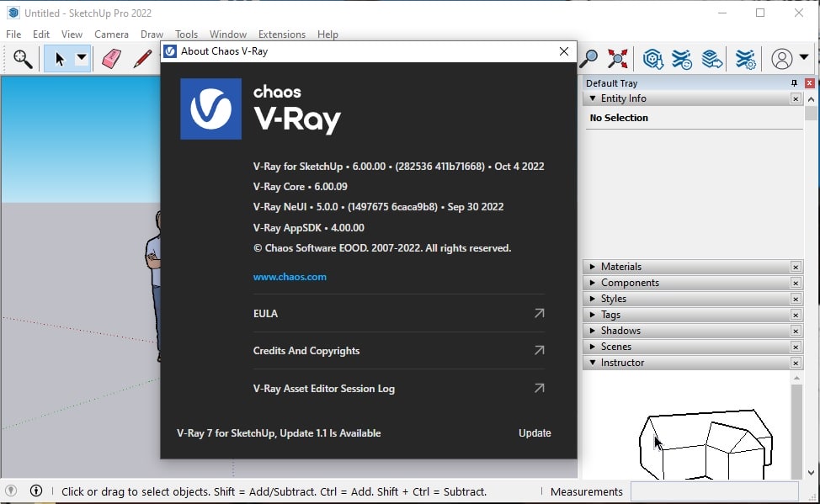Close the Shadows panel with x
This screenshot has width=820, height=504.
tap(796, 331)
